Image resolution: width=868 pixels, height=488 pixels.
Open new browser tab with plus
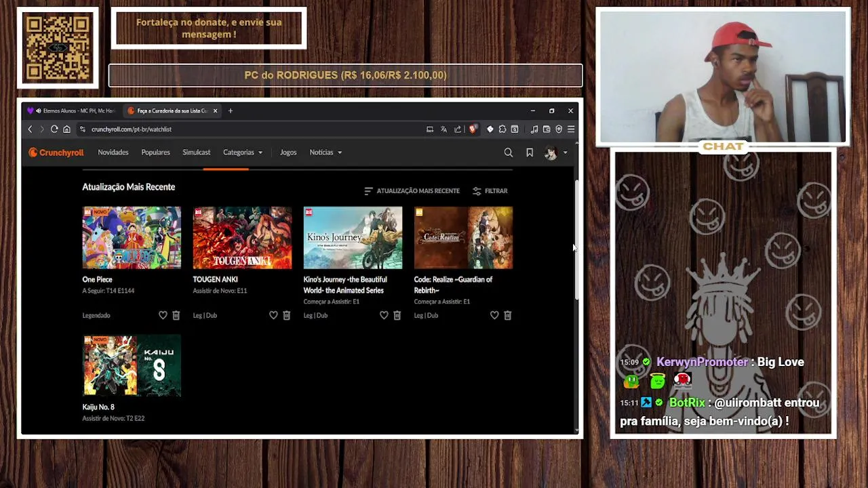(231, 110)
